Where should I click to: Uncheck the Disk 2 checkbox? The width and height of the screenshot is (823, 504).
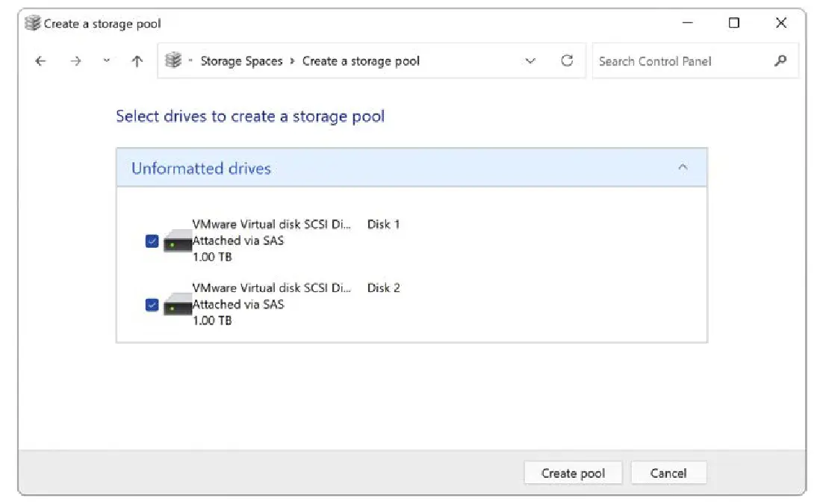[152, 305]
